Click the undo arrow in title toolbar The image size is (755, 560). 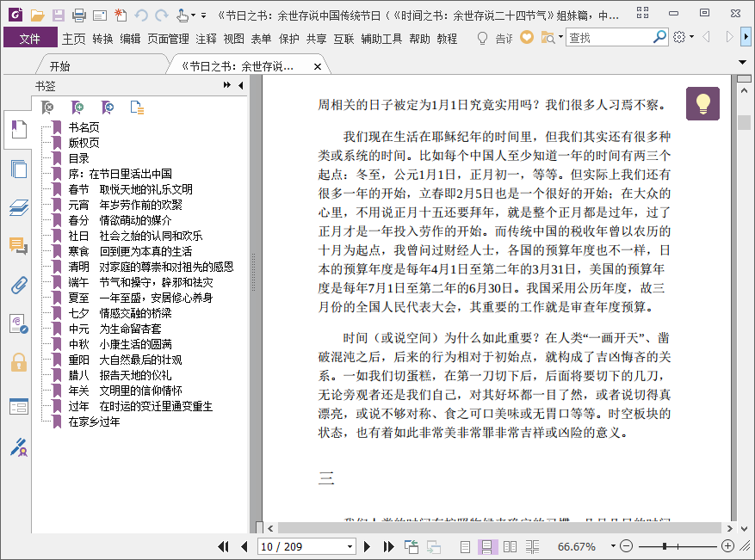(141, 15)
